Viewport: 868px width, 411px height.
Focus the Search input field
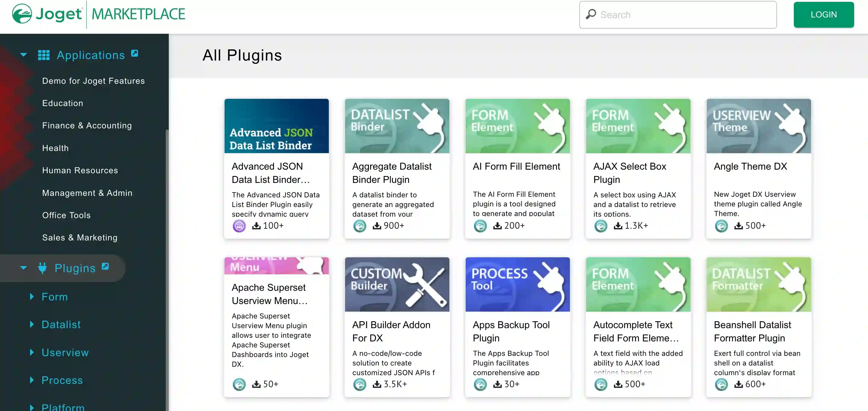[678, 14]
